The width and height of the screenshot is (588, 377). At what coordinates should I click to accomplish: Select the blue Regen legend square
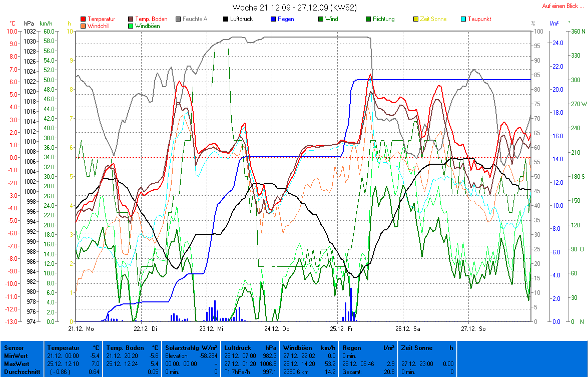point(273,19)
